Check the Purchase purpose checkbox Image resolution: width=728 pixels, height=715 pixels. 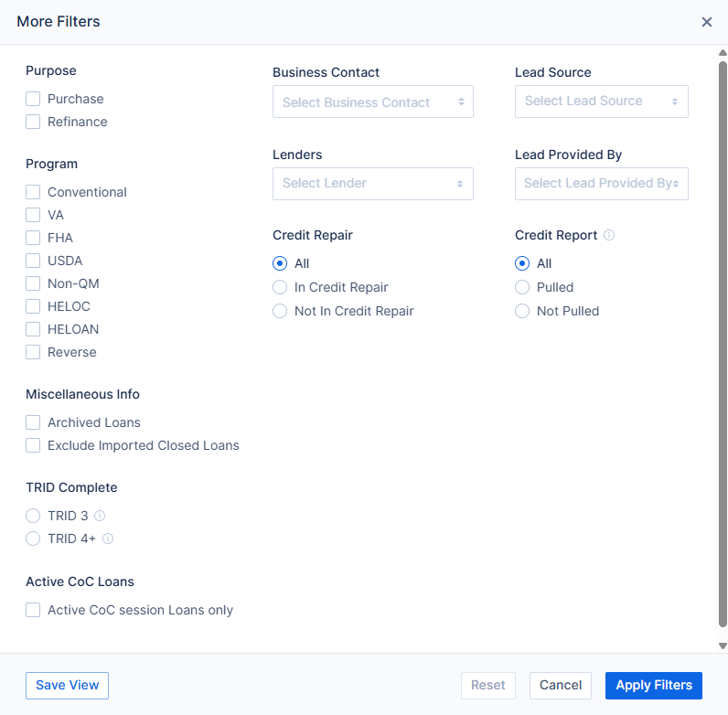tap(33, 99)
